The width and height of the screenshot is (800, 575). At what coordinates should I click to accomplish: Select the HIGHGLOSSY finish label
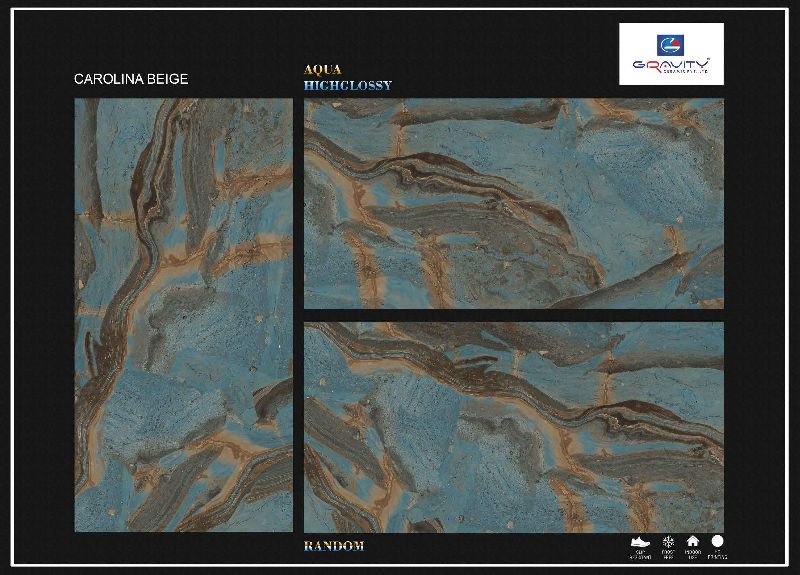(347, 86)
